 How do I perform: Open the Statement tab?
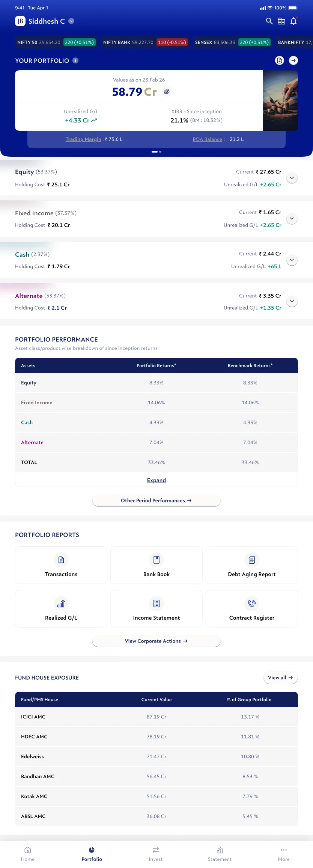pos(220,854)
